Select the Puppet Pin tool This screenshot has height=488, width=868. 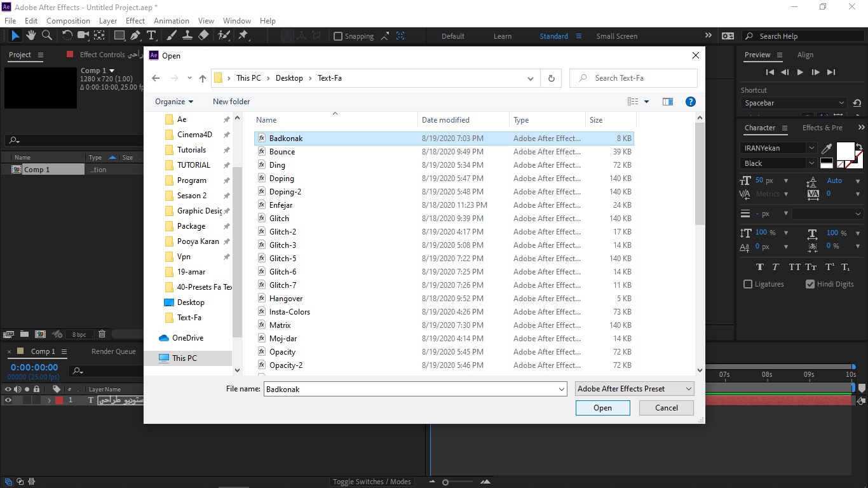[243, 36]
